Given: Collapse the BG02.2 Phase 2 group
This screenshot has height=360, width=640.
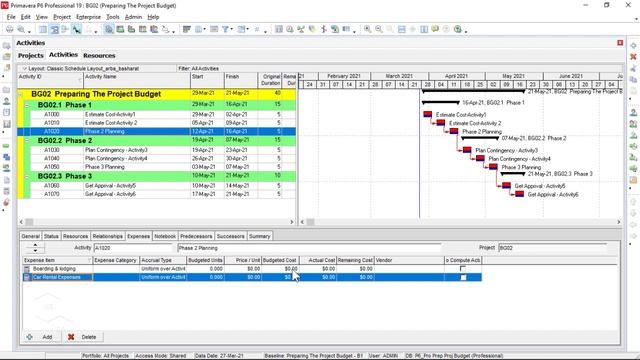Looking at the screenshot, I should coord(27,141).
